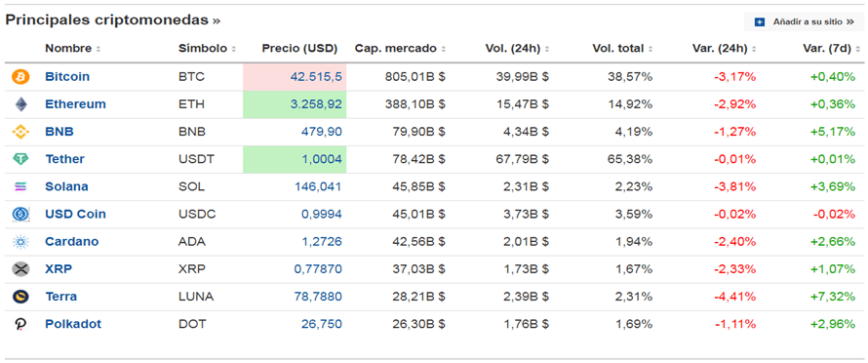Click the Polkadot logo icon
Viewport: 868px width, 363px height.
click(20, 324)
